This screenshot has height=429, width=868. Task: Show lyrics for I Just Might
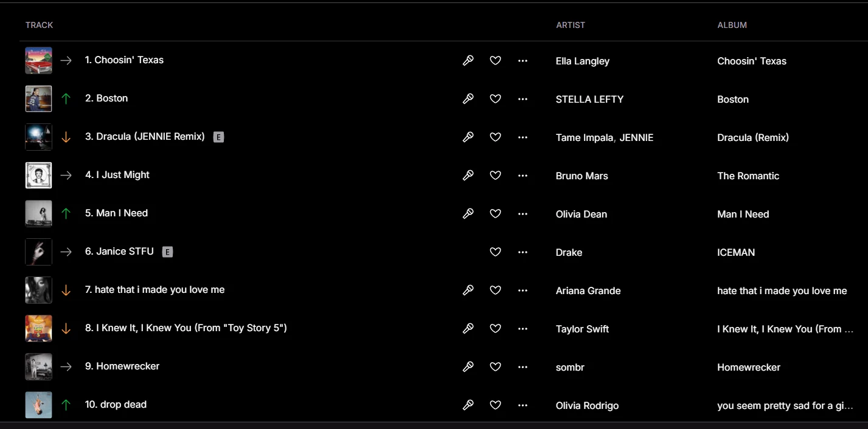[468, 176]
